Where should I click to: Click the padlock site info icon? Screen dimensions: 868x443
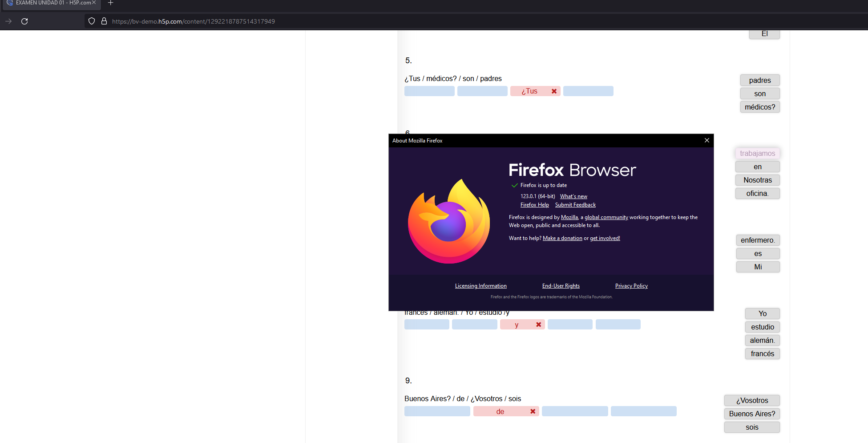click(104, 21)
